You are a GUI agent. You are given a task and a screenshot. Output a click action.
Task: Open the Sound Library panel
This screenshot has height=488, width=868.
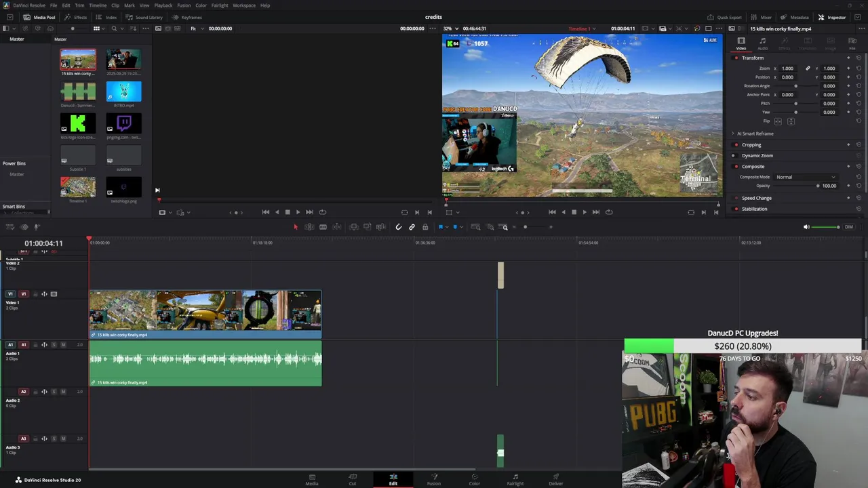click(144, 17)
